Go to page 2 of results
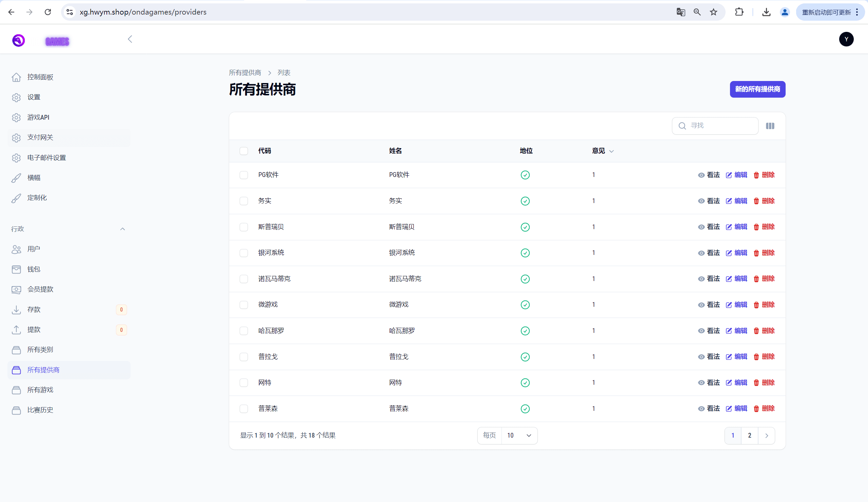This screenshot has height=502, width=868. pos(750,436)
